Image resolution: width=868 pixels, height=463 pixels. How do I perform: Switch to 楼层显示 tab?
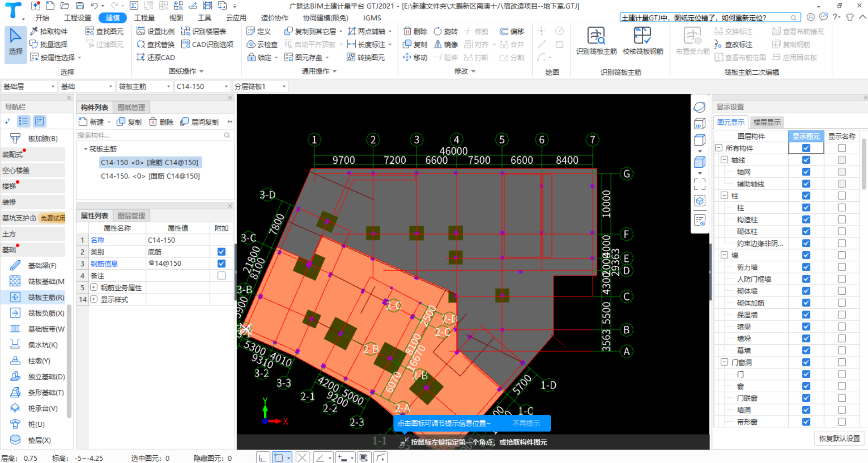point(767,122)
